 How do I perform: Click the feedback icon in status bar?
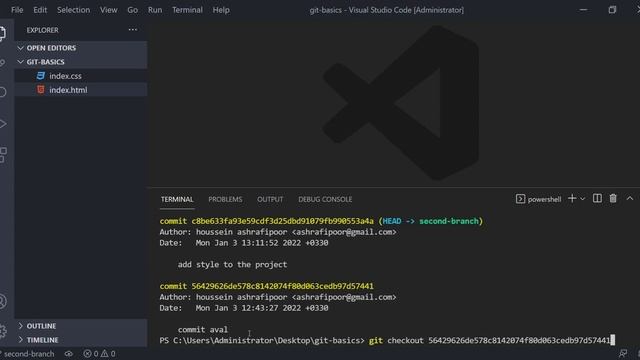tap(623, 353)
